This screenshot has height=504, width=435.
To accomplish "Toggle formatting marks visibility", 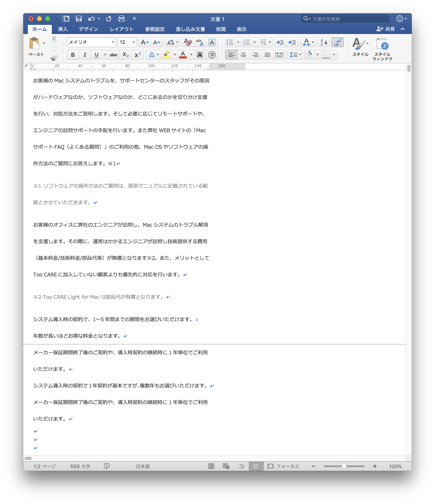I will (337, 42).
